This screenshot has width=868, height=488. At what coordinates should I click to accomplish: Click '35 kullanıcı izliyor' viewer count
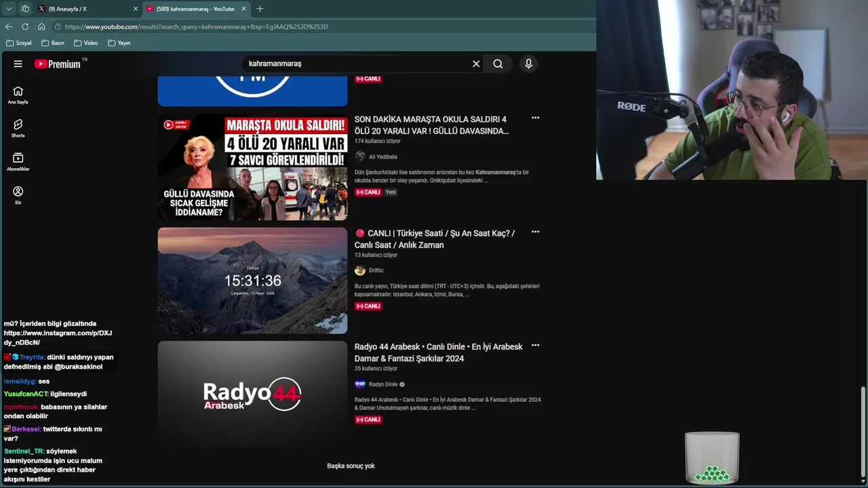[376, 369]
